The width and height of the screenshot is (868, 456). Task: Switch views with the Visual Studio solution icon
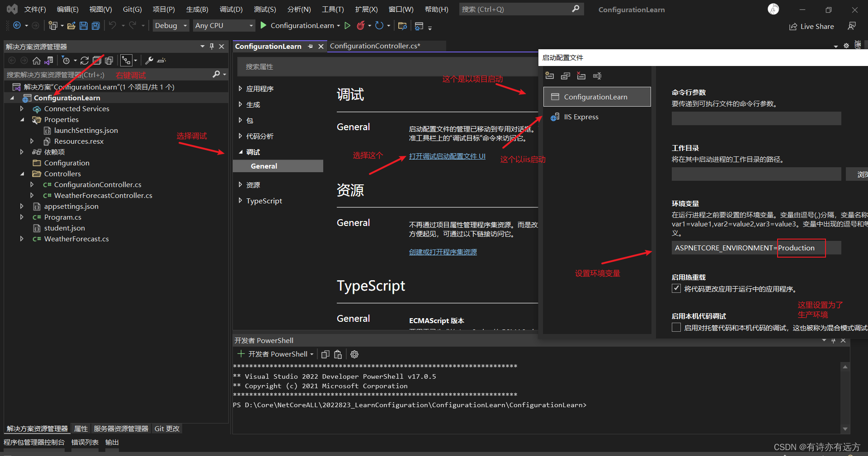pos(49,61)
